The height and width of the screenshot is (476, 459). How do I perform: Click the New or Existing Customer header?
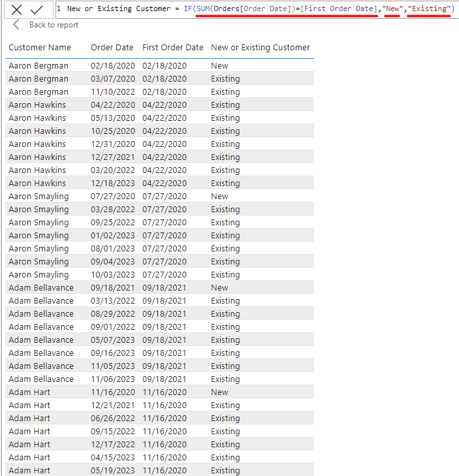point(260,48)
